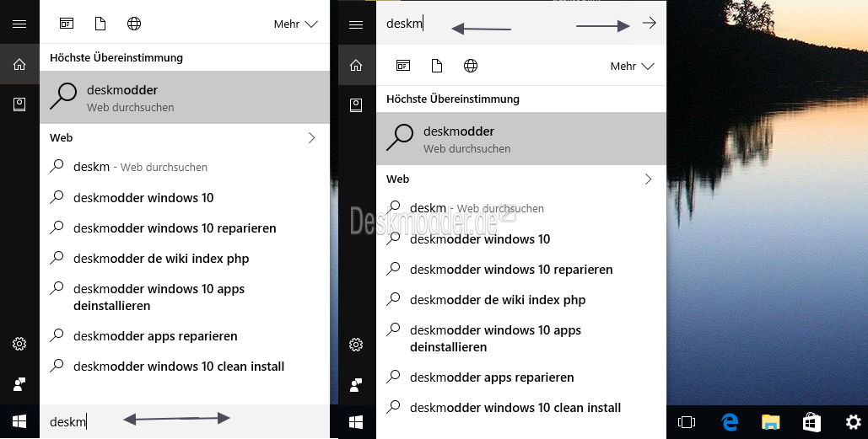Click the Start button below the left panel
Image resolution: width=868 pixels, height=439 pixels.
19,422
